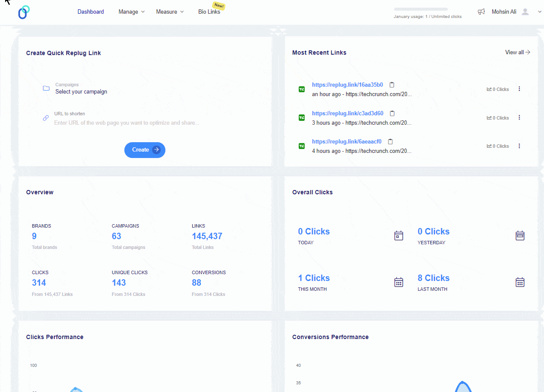Open three-dot menu for 16aa35b0 link
Screen dimensions: 544x392
519,89
